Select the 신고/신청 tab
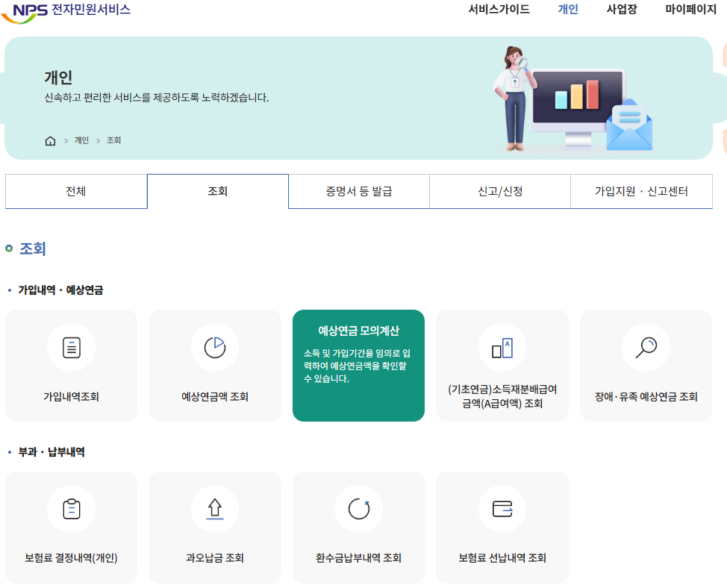 pos(499,192)
